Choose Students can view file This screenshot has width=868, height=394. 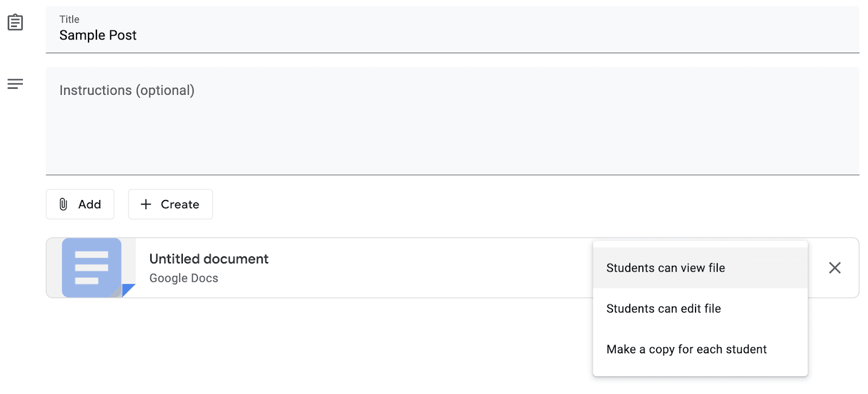pos(700,268)
